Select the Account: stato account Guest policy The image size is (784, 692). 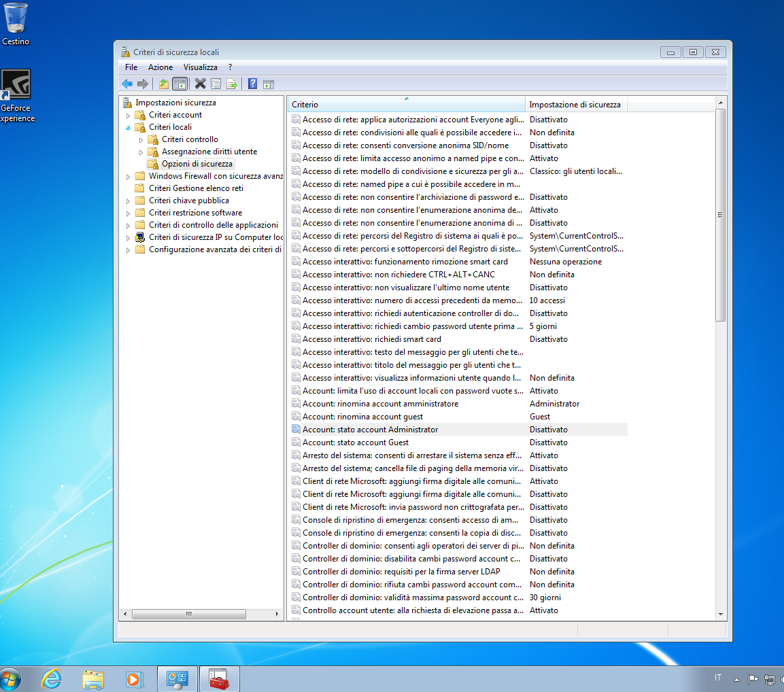tap(355, 443)
